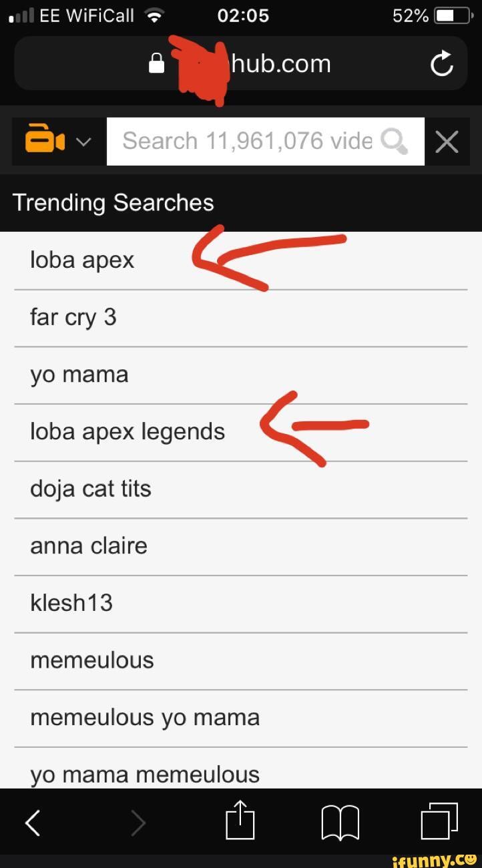Tap the Safari address bar URL
Screen dimensions: 482x868
pos(240,63)
